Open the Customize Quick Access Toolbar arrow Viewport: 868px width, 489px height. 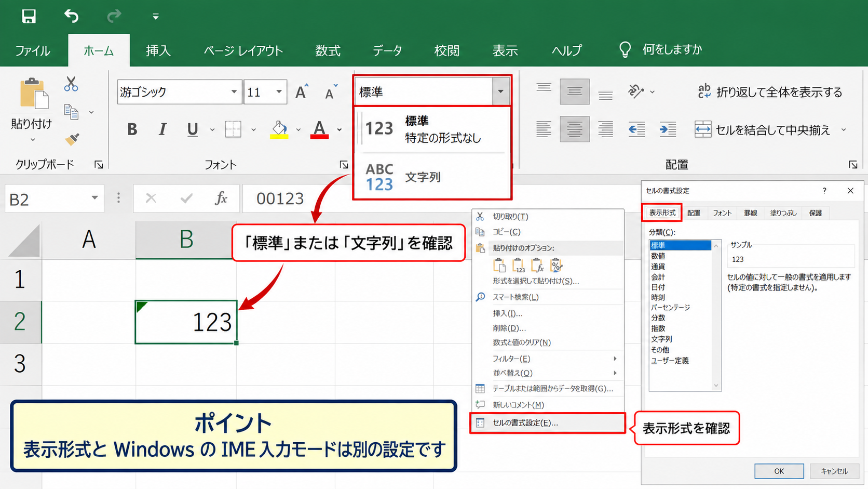[155, 17]
